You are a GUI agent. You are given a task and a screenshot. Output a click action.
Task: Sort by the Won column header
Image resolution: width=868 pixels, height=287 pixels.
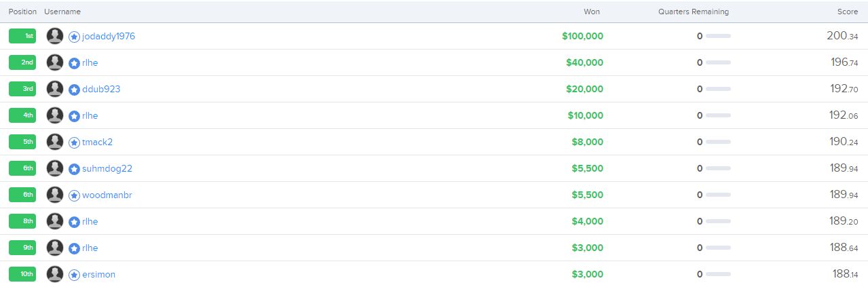pyautogui.click(x=592, y=12)
